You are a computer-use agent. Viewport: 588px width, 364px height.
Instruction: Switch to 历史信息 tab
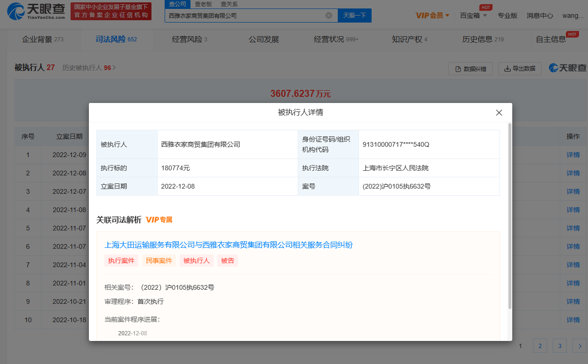click(x=483, y=40)
